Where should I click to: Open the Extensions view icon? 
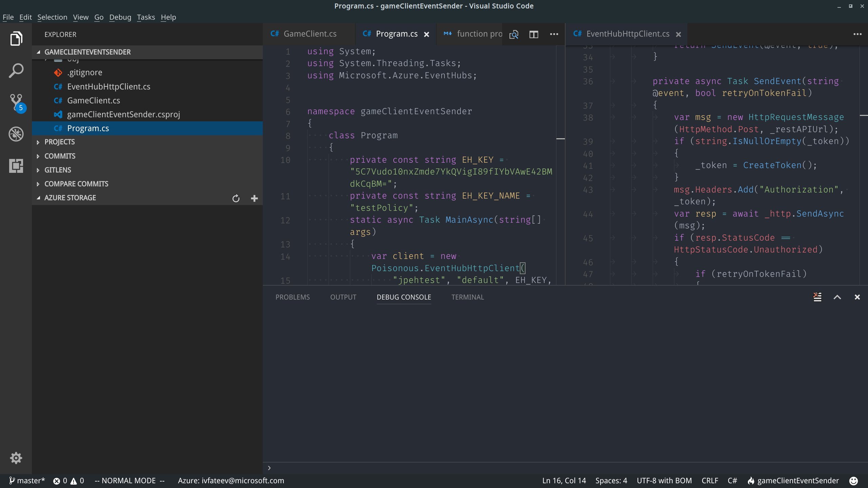click(x=16, y=166)
